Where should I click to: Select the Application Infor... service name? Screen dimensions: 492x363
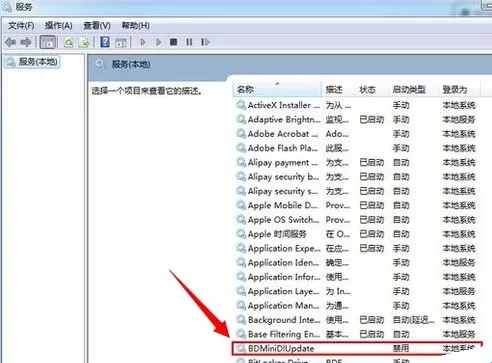tap(284, 277)
